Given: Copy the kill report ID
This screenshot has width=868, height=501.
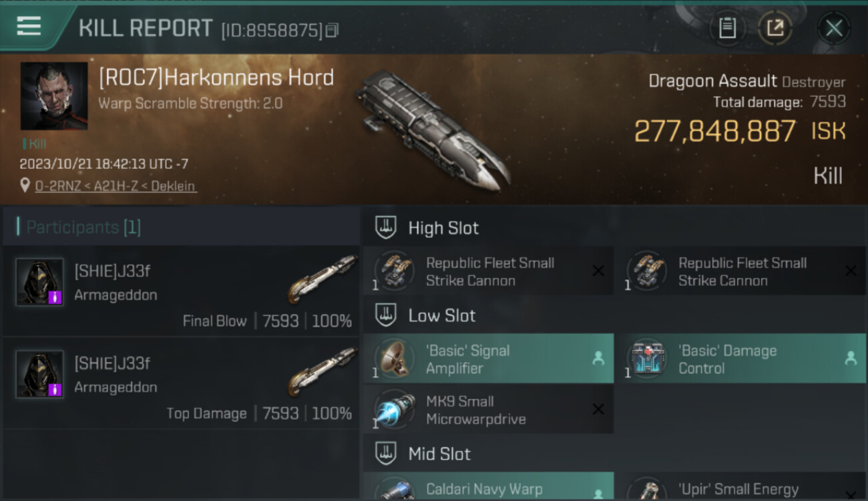Looking at the screenshot, I should 333,30.
